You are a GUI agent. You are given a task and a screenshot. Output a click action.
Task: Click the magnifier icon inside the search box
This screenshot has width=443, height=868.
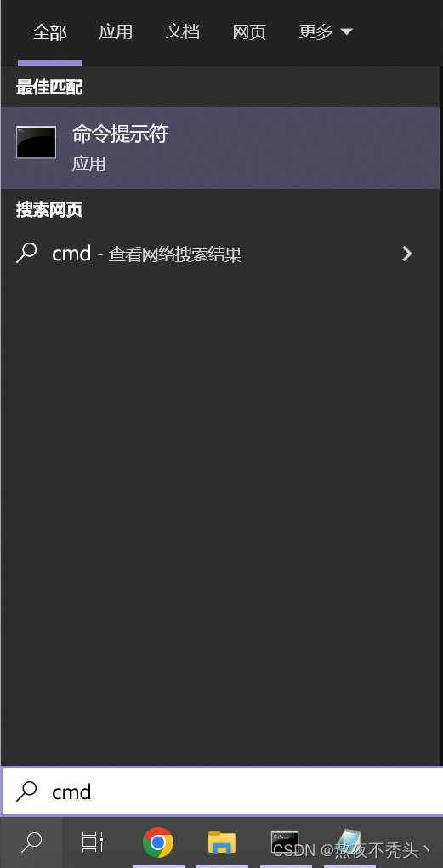pos(26,791)
